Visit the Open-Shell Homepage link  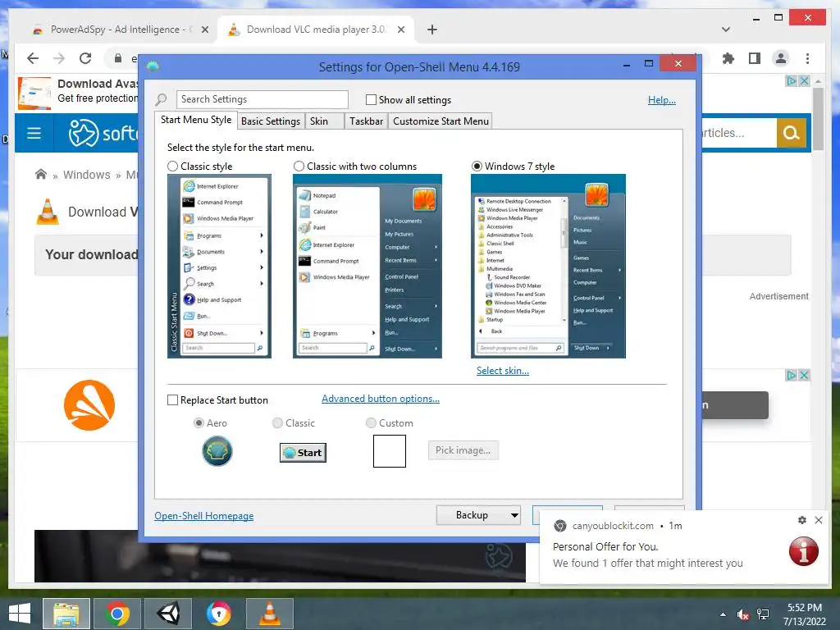(x=204, y=516)
